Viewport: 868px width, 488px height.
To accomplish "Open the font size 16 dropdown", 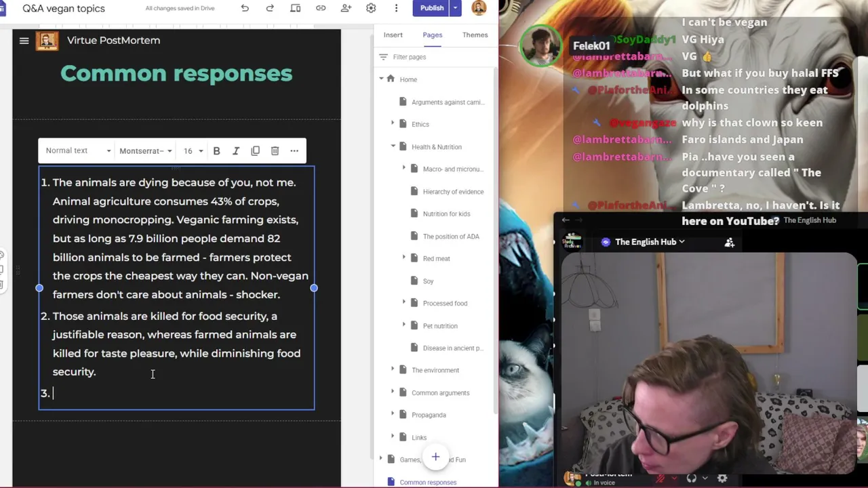I will click(193, 150).
